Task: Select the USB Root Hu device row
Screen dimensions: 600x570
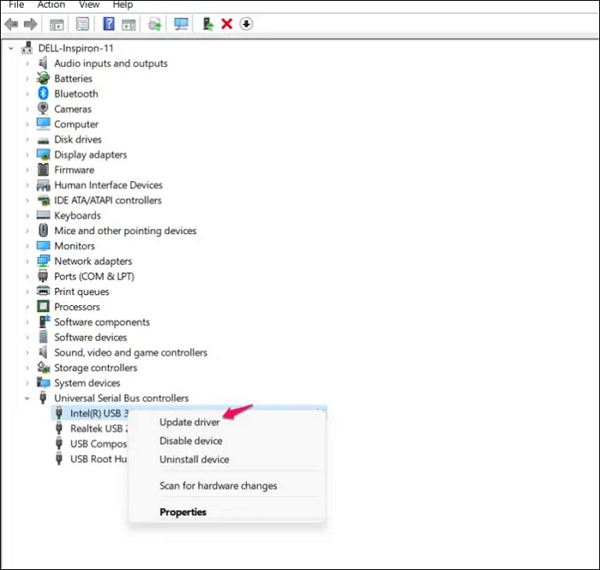Action: [x=99, y=459]
